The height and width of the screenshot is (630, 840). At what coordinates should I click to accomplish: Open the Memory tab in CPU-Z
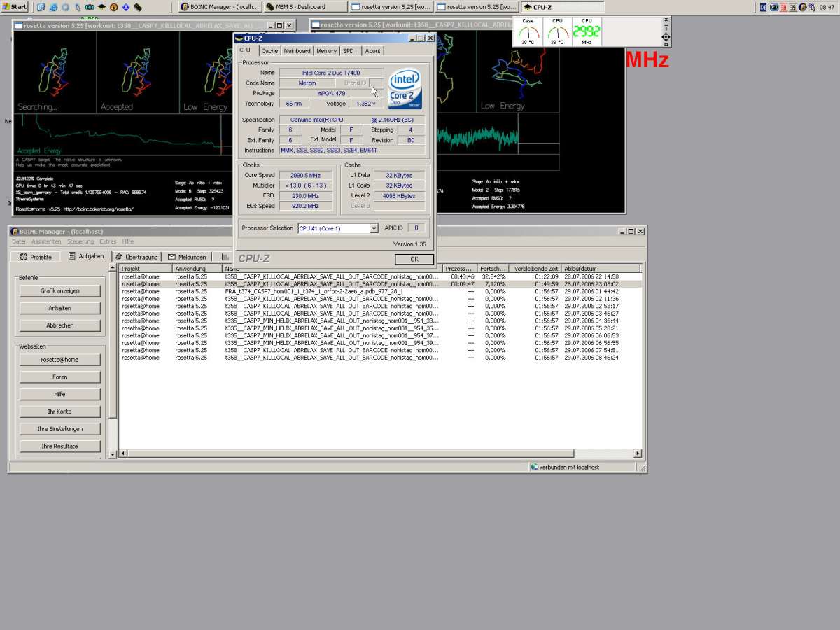pyautogui.click(x=326, y=51)
